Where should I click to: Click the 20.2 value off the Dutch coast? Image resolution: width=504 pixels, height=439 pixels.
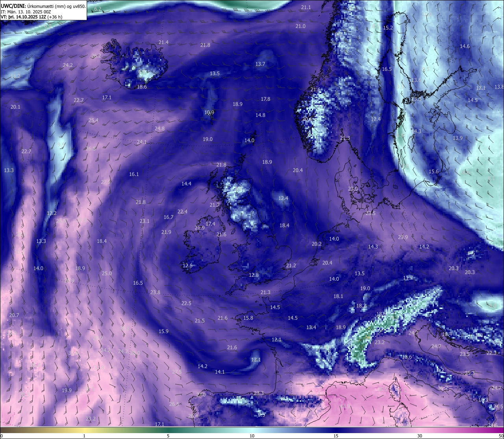317,244
